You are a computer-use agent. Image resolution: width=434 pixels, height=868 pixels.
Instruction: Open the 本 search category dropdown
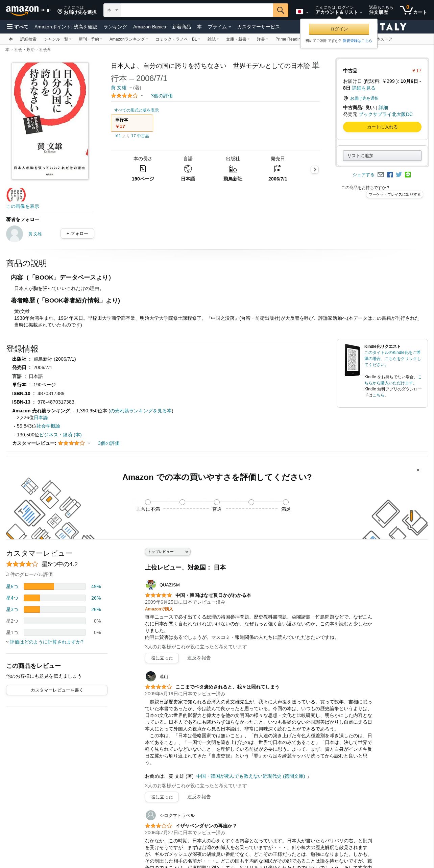coord(112,10)
